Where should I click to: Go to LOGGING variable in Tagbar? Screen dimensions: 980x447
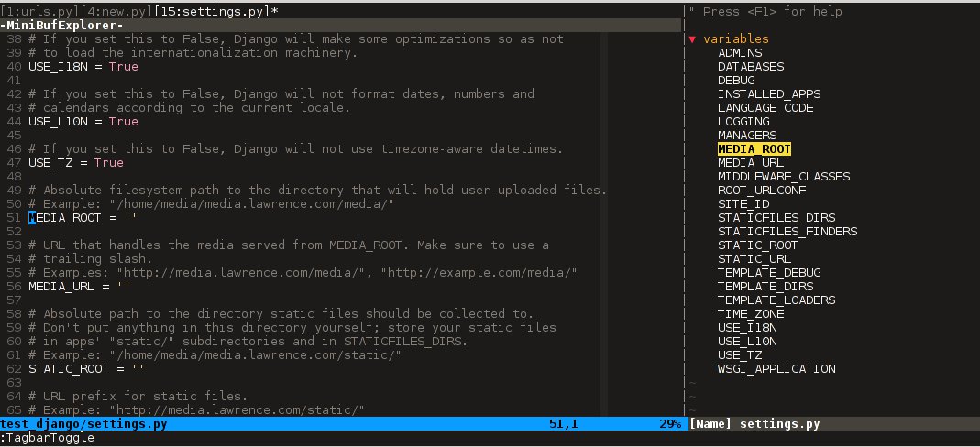[743, 122]
